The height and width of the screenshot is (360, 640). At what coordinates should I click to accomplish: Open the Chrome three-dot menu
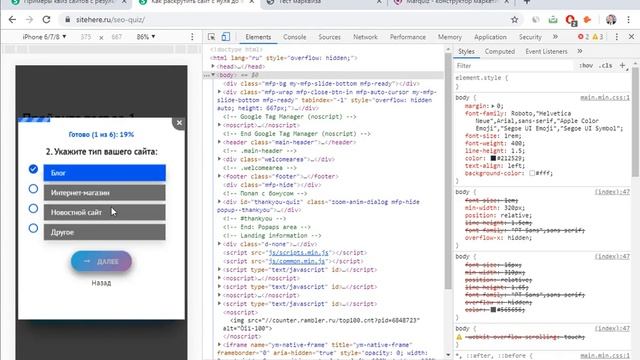pyautogui.click(x=629, y=20)
